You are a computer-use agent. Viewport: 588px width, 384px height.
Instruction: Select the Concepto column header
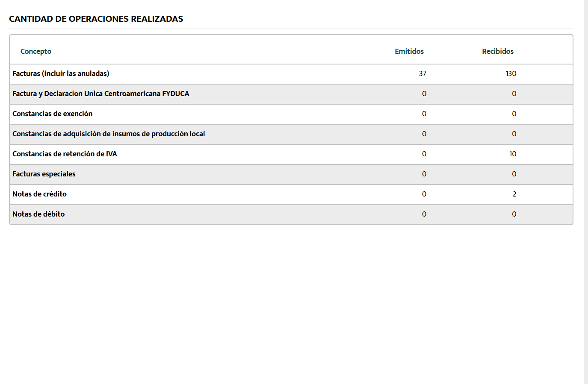coord(36,51)
